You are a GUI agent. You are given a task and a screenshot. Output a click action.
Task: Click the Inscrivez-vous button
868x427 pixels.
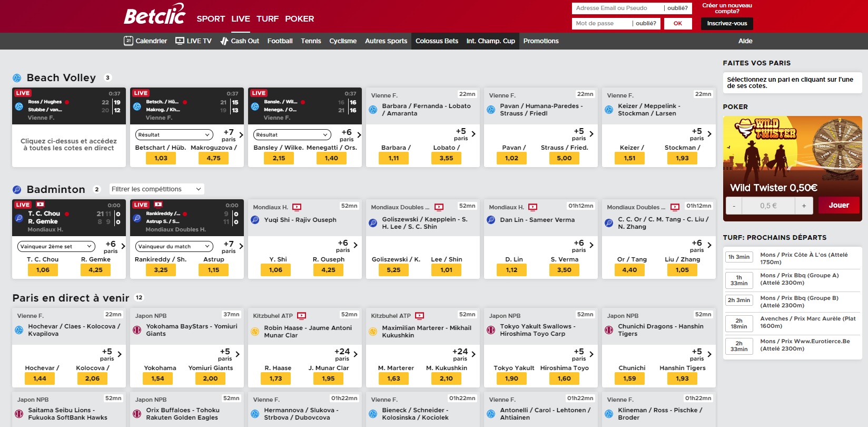click(727, 23)
